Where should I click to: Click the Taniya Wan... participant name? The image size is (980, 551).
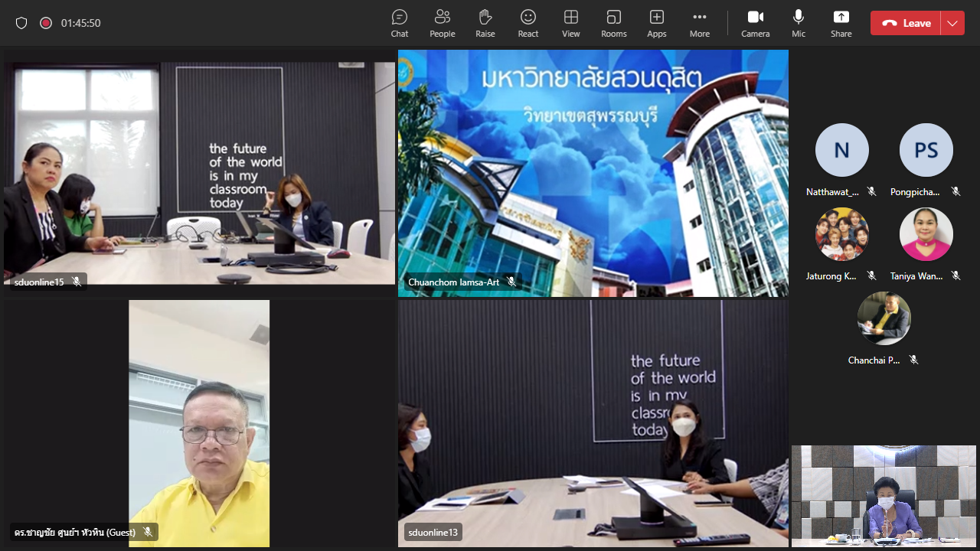916,276
